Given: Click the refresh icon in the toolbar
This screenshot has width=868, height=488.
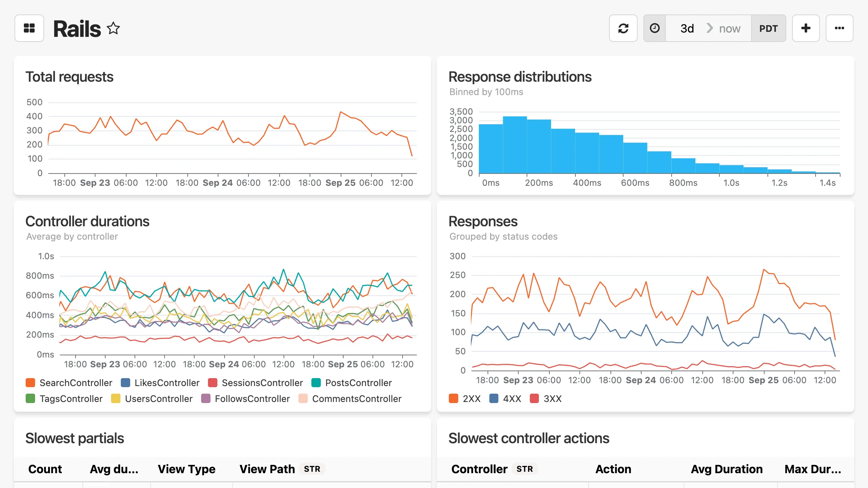Looking at the screenshot, I should pyautogui.click(x=623, y=28).
